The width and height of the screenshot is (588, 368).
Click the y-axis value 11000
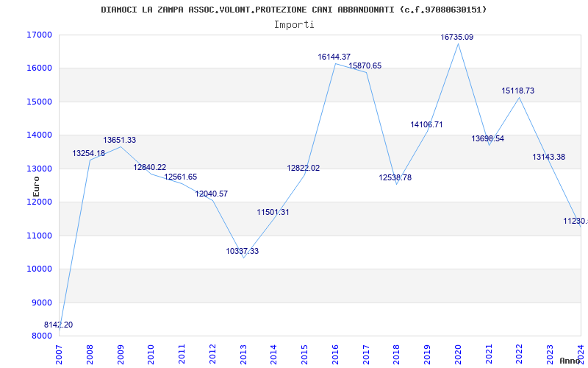39,236
